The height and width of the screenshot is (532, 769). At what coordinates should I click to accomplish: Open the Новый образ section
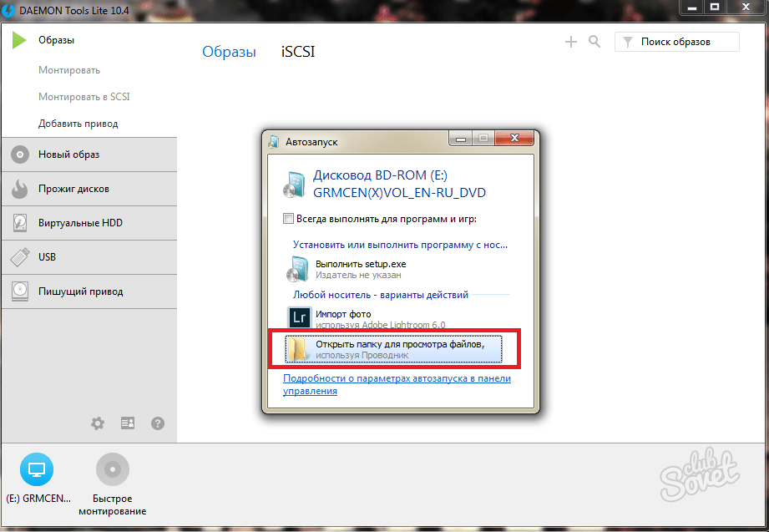(x=89, y=155)
